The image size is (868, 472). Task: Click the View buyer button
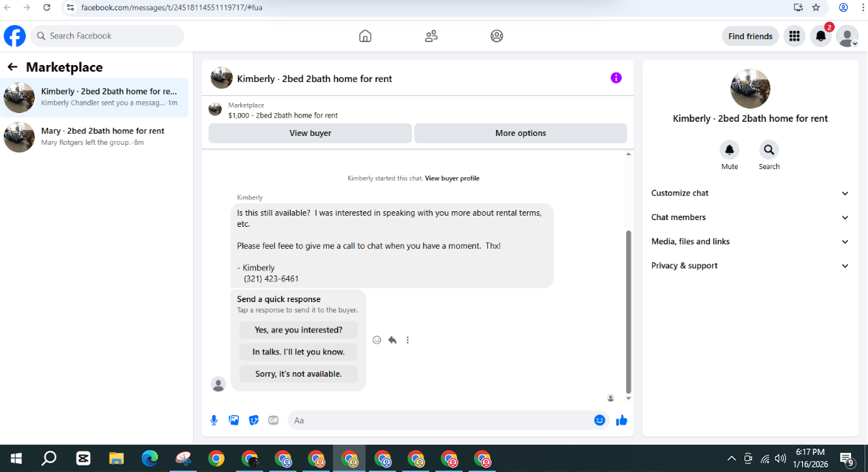[x=310, y=134]
